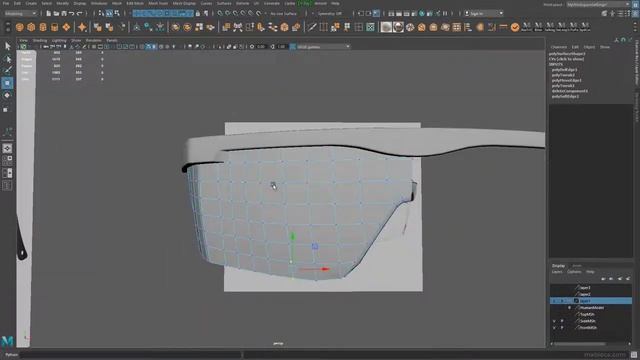Switch to the Anim tab in the Layer Editor
The height and width of the screenshot is (360, 640).
click(x=576, y=266)
